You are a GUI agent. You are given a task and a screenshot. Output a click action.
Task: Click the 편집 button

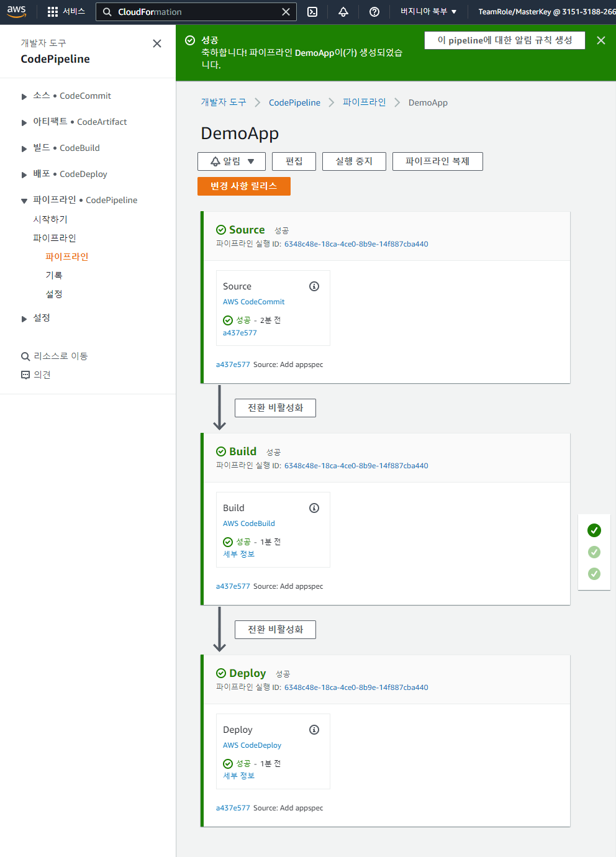coord(294,161)
